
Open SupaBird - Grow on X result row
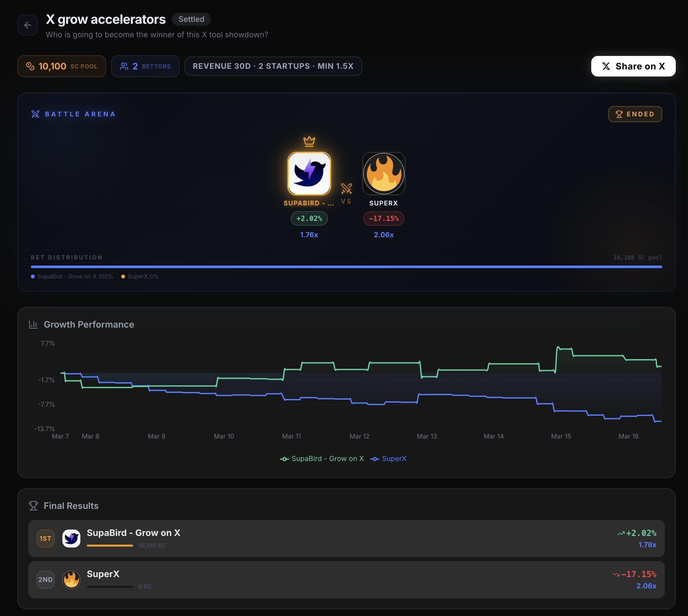tap(346, 538)
